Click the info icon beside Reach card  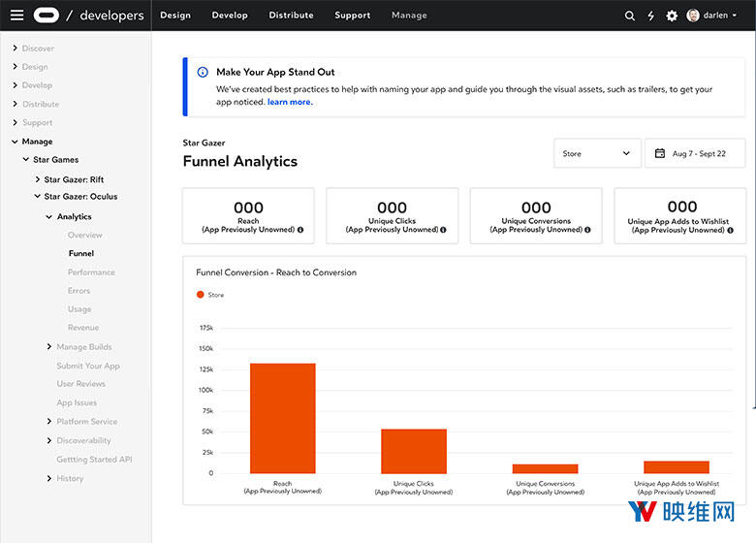click(x=300, y=230)
